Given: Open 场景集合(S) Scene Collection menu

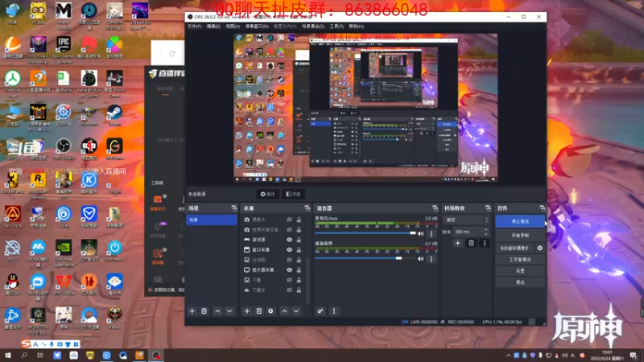Looking at the screenshot, I should (313, 27).
